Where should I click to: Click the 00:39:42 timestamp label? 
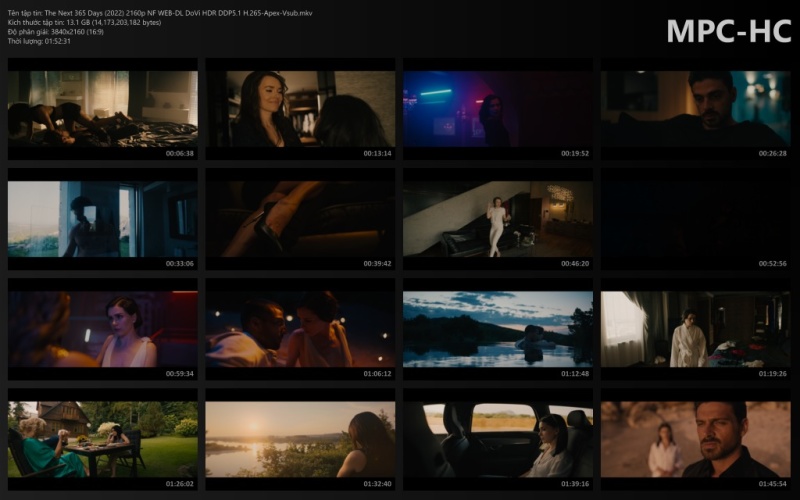point(378,263)
